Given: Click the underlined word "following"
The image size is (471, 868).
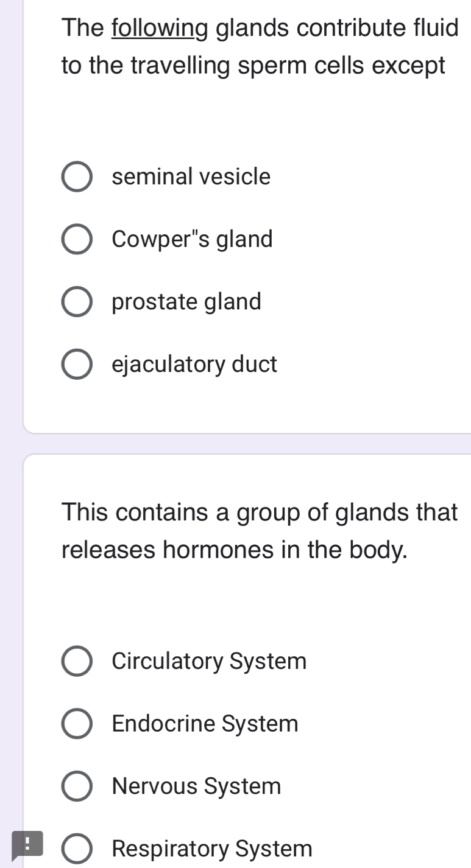Looking at the screenshot, I should pyautogui.click(x=161, y=27).
